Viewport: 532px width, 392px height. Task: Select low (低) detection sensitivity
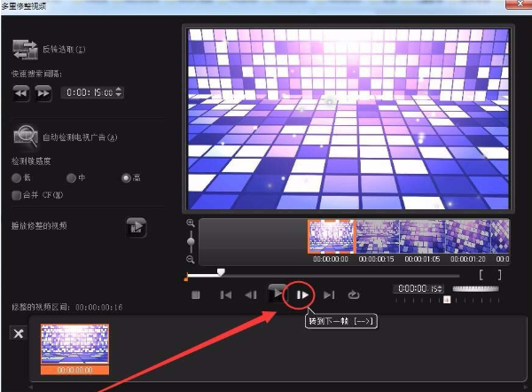click(16, 178)
